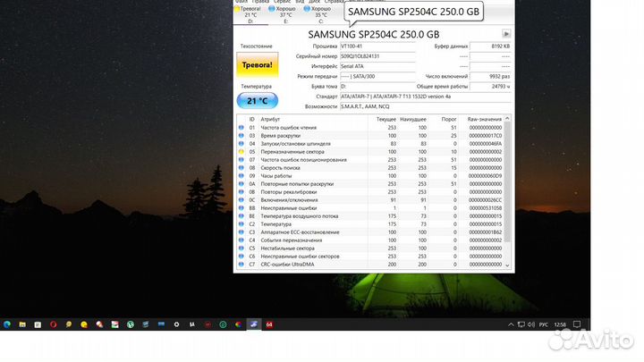
Task: Click the status orb for Часы работы
Action: tap(241, 176)
